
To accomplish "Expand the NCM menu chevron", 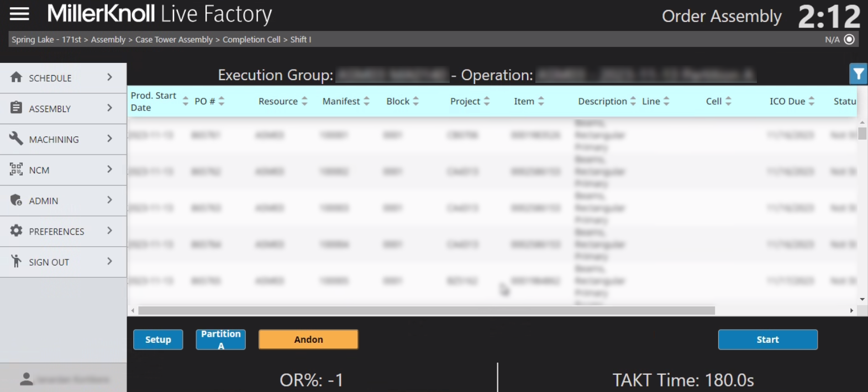I will (x=109, y=169).
